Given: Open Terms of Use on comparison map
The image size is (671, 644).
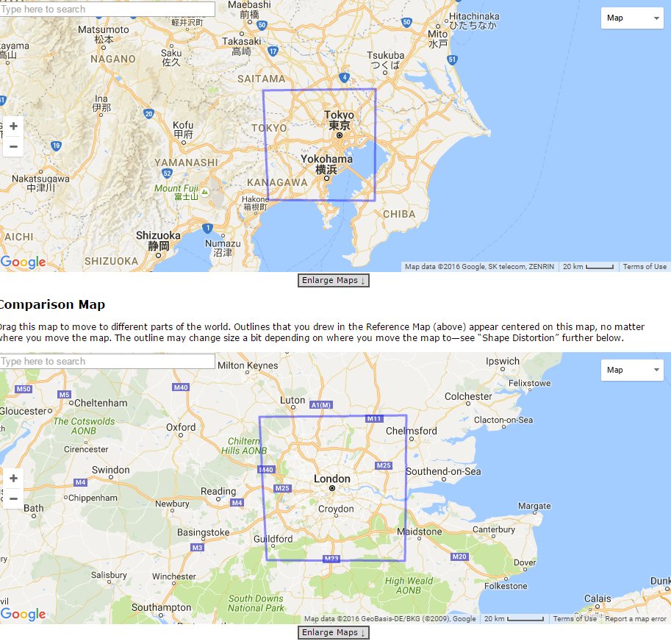Looking at the screenshot, I should pos(575,619).
